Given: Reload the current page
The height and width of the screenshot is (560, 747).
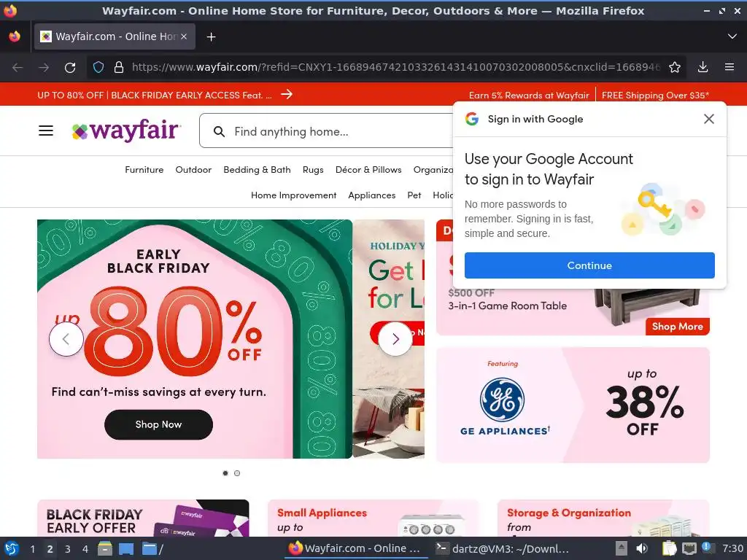Looking at the screenshot, I should pyautogui.click(x=70, y=68).
